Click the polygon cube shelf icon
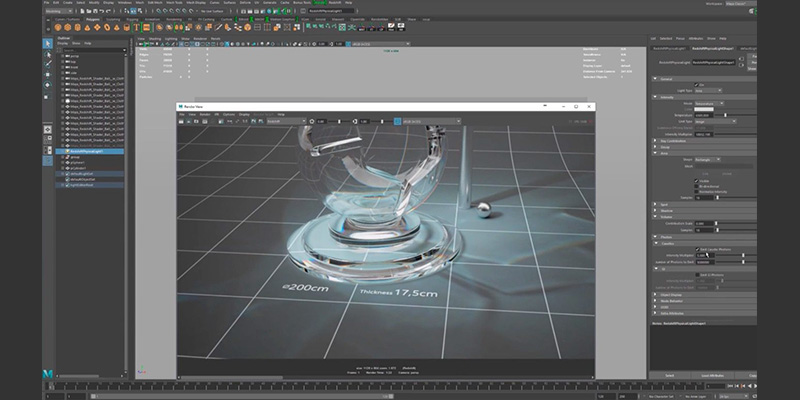 click(68, 27)
